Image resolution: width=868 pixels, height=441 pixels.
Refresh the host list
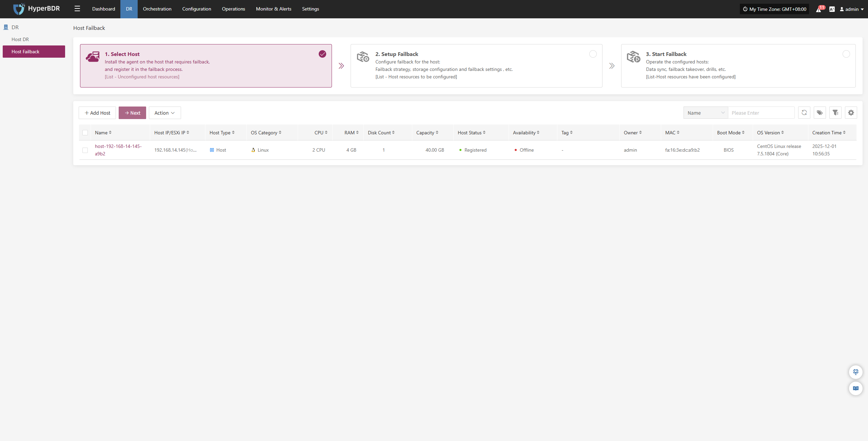804,113
